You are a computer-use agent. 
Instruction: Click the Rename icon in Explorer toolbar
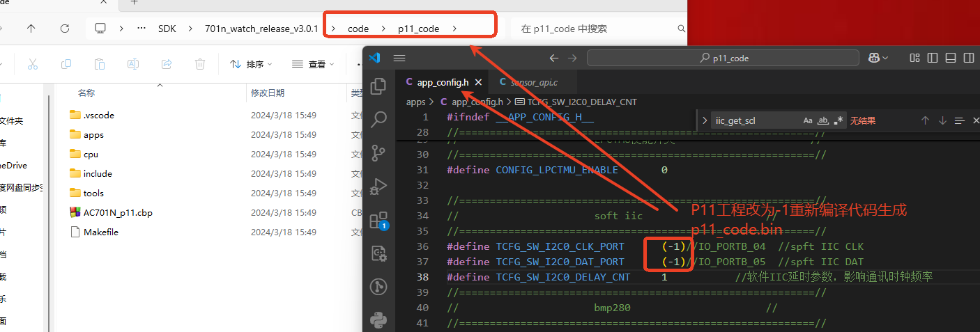coord(132,64)
